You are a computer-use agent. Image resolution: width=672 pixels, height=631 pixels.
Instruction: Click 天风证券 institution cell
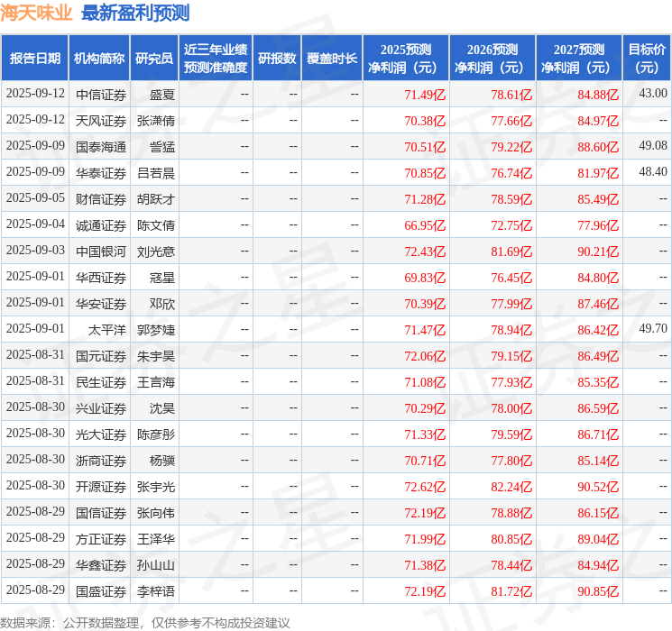pyautogui.click(x=101, y=121)
